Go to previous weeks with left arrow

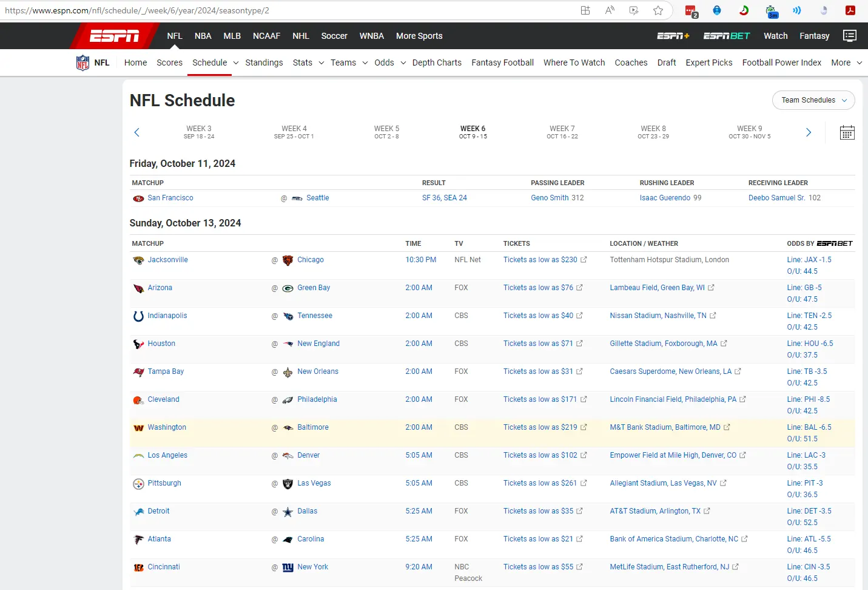[x=137, y=132]
